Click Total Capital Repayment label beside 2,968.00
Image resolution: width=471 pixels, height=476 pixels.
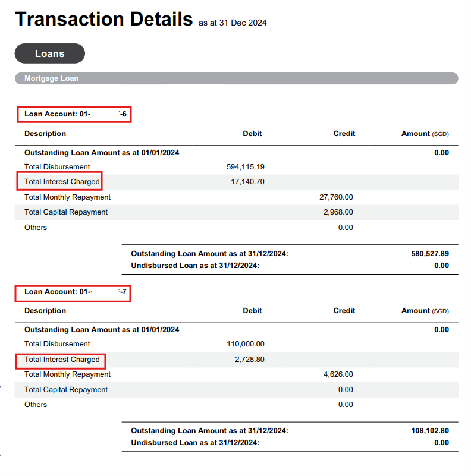pyautogui.click(x=66, y=212)
